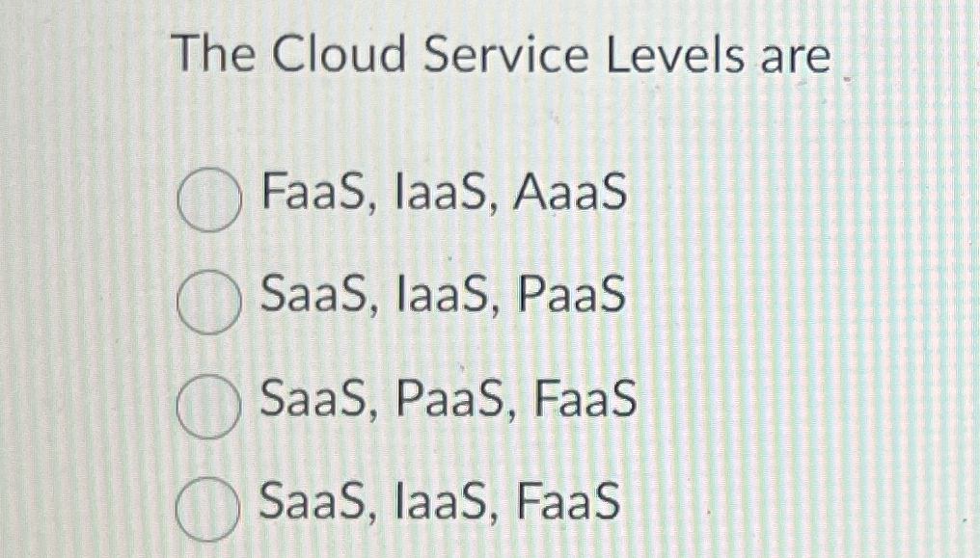Select the radio button for SaaS, PaaS, FaaS
This screenshot has height=558, width=980.
point(210,407)
